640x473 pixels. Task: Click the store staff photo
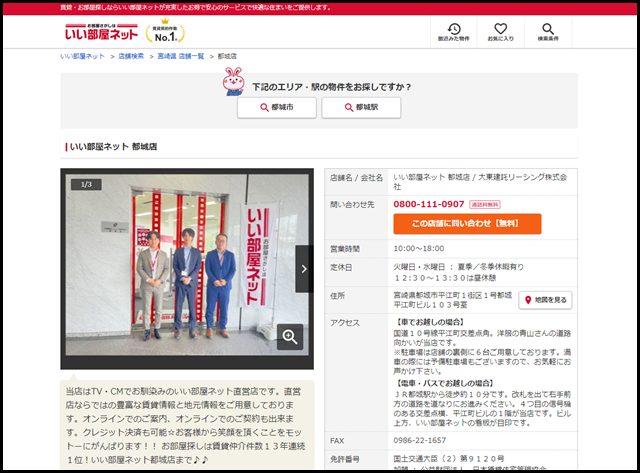pyautogui.click(x=187, y=265)
